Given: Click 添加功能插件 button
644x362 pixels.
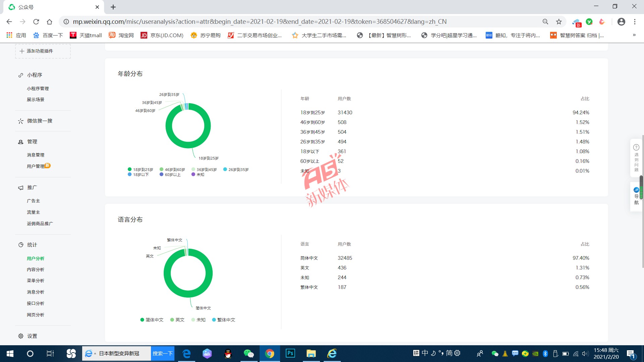Looking at the screenshot, I should [x=43, y=51].
